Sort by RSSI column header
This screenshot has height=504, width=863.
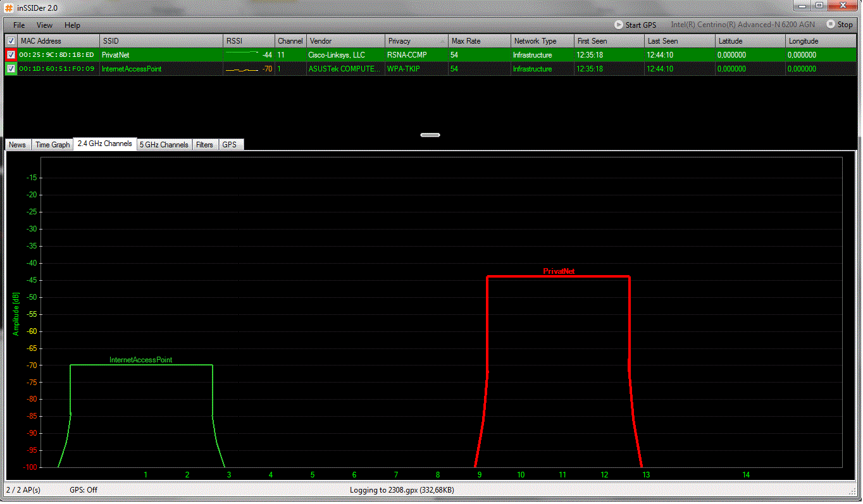[249, 41]
